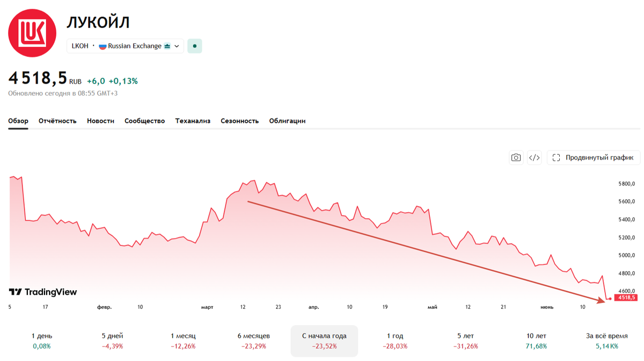This screenshot has width=644, height=361.
Task: Select the С начала года range
Action: [x=324, y=341]
